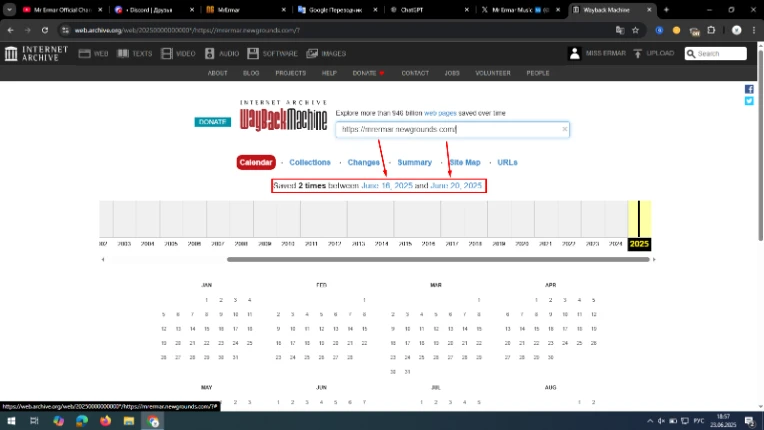This screenshot has height=430, width=764.
Task: Open the June 20, 2025 capture link
Action: (x=456, y=186)
